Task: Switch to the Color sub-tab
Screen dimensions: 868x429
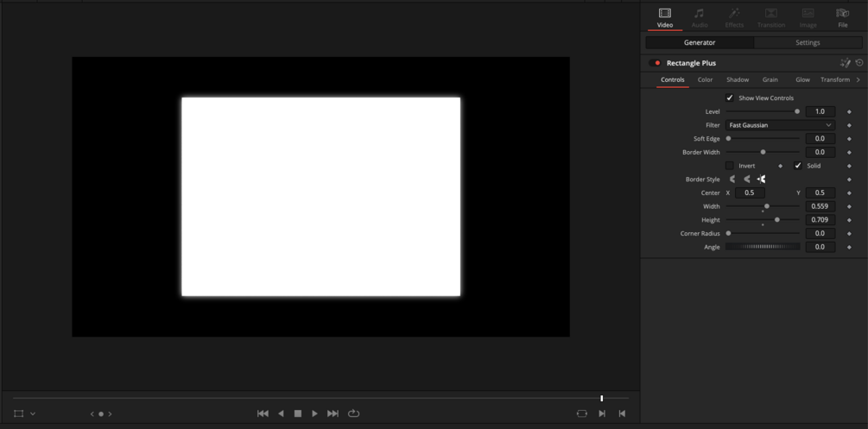Action: [706, 79]
